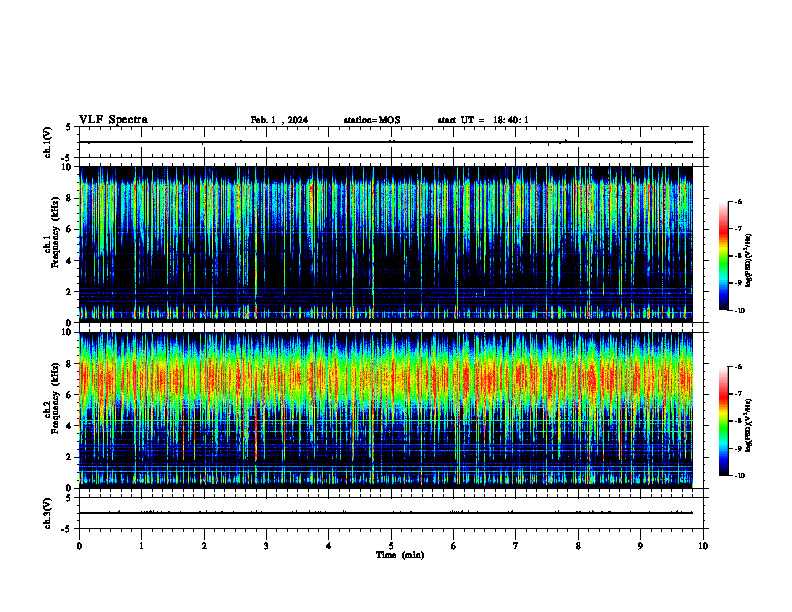
Task: Click the "station=MOS" header label
Action: 372,120
